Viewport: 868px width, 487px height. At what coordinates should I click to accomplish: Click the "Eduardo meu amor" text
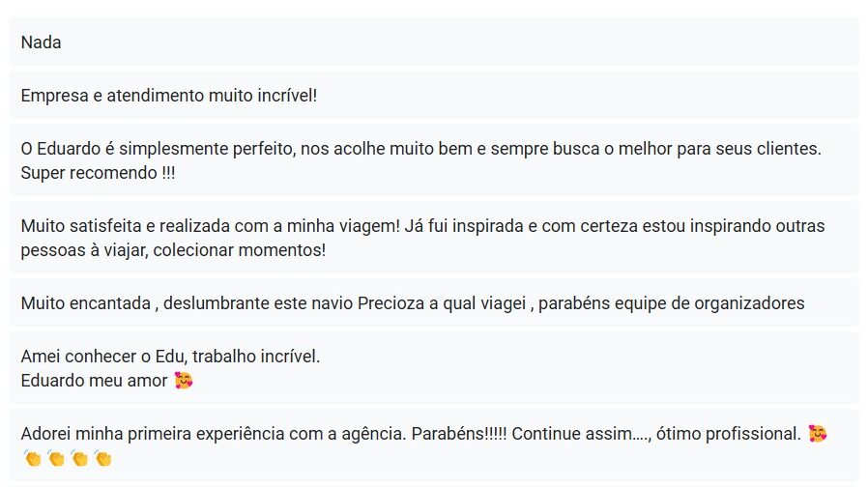tap(94, 382)
